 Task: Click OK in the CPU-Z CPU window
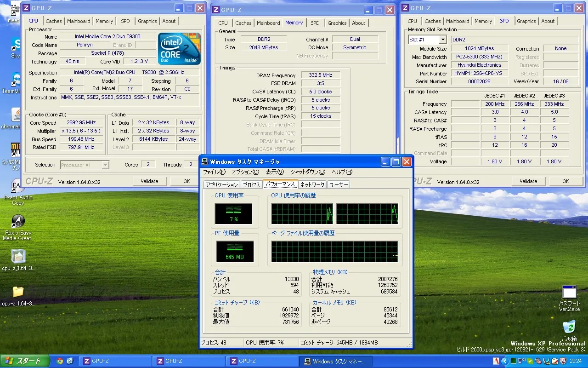pyautogui.click(x=186, y=181)
